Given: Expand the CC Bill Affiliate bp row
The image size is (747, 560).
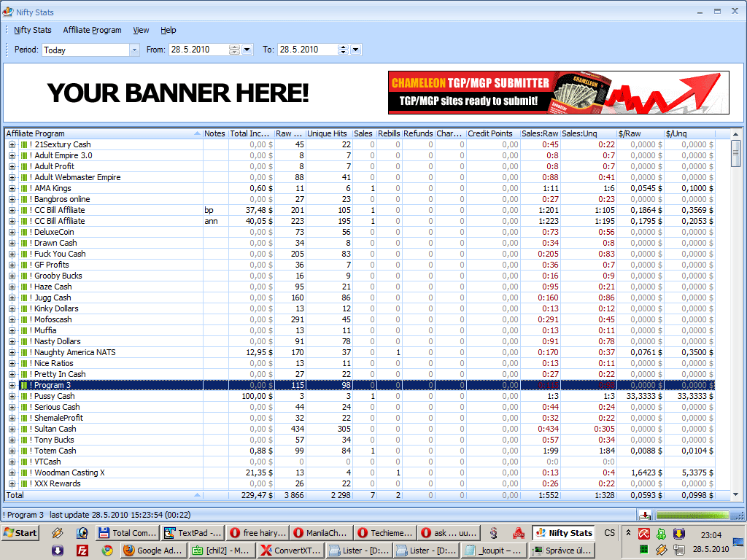Looking at the screenshot, I should 12,211.
